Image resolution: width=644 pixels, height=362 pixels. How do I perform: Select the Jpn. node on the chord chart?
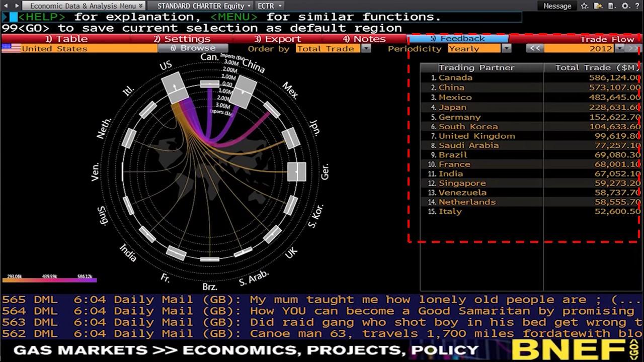click(x=291, y=138)
